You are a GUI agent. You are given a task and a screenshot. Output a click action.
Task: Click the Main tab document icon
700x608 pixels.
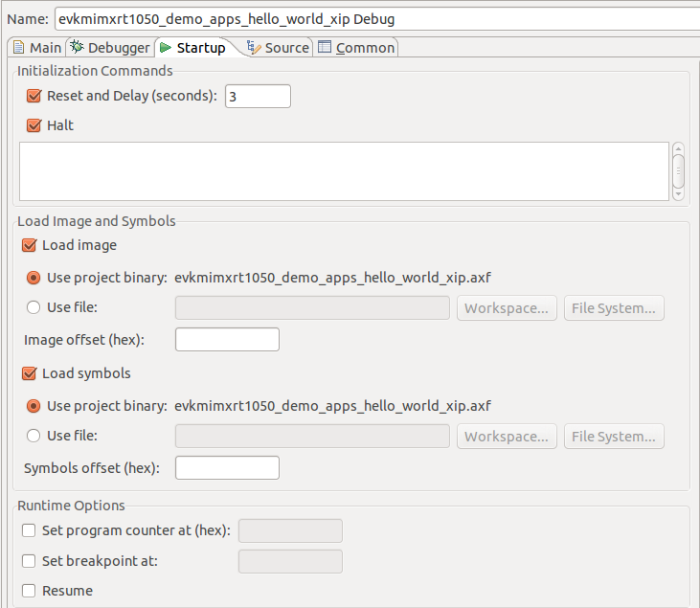pyautogui.click(x=18, y=47)
